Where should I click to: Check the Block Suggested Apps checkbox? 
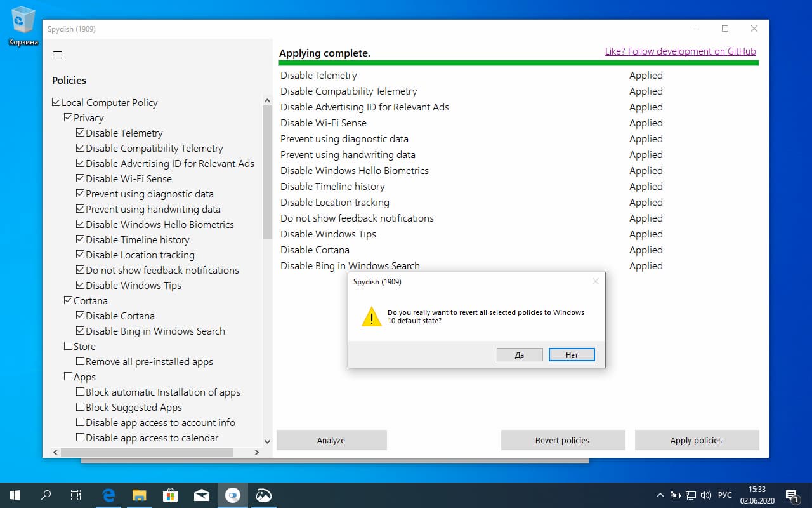point(81,407)
